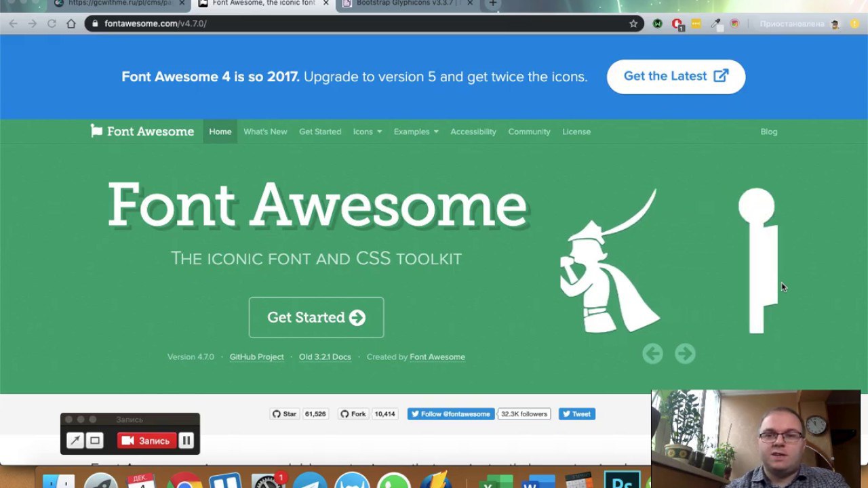This screenshot has height=488, width=868.
Task: Open Telegram from the Dock
Action: tap(310, 480)
